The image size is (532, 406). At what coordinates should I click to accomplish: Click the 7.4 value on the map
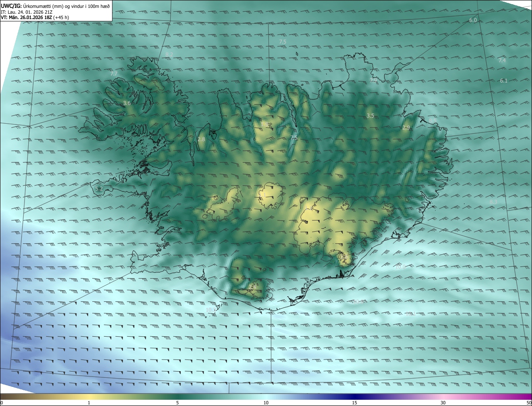click(502, 61)
